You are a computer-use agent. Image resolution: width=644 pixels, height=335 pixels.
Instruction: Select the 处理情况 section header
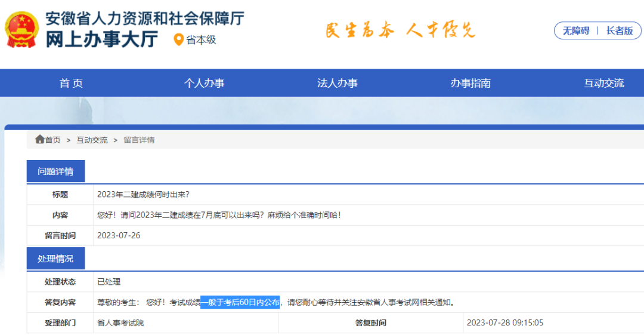click(55, 259)
